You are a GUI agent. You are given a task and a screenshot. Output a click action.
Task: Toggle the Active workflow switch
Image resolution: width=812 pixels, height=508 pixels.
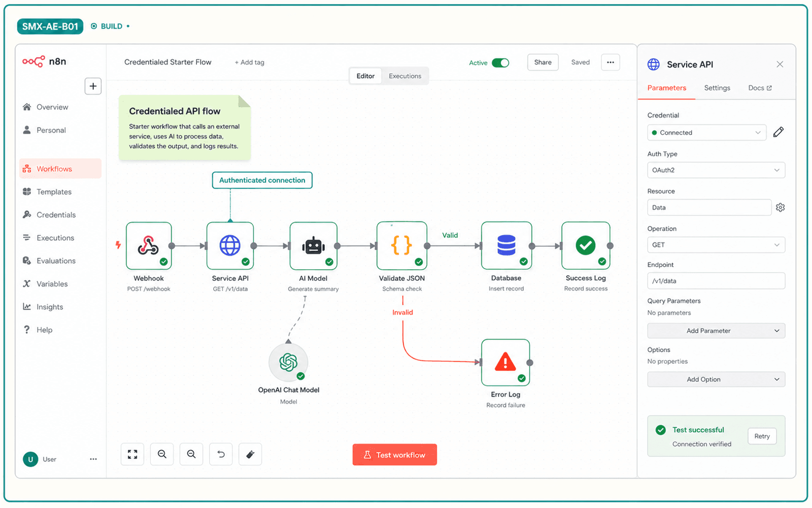point(500,63)
